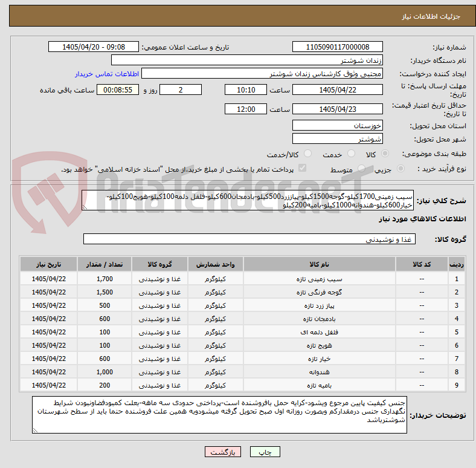Click the days remaining field showing 2
This screenshot has height=468, width=476.
tap(181, 89)
